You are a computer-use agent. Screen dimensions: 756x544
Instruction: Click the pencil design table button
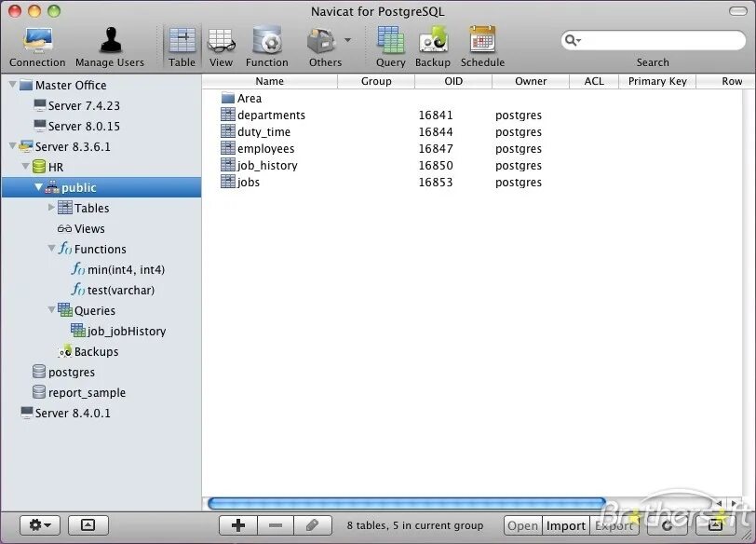point(313,525)
